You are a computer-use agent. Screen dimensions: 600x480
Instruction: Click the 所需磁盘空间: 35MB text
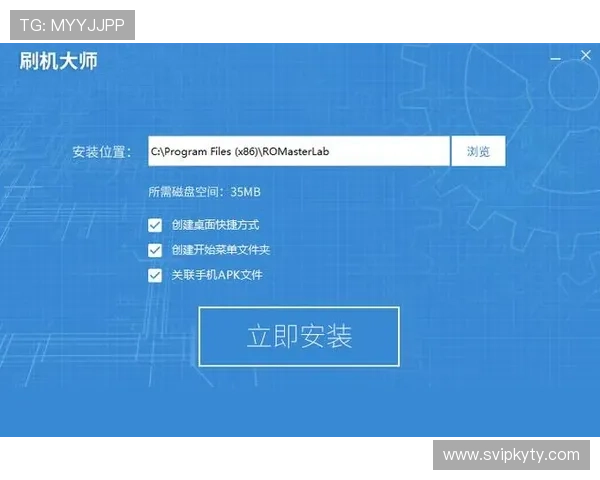point(204,192)
